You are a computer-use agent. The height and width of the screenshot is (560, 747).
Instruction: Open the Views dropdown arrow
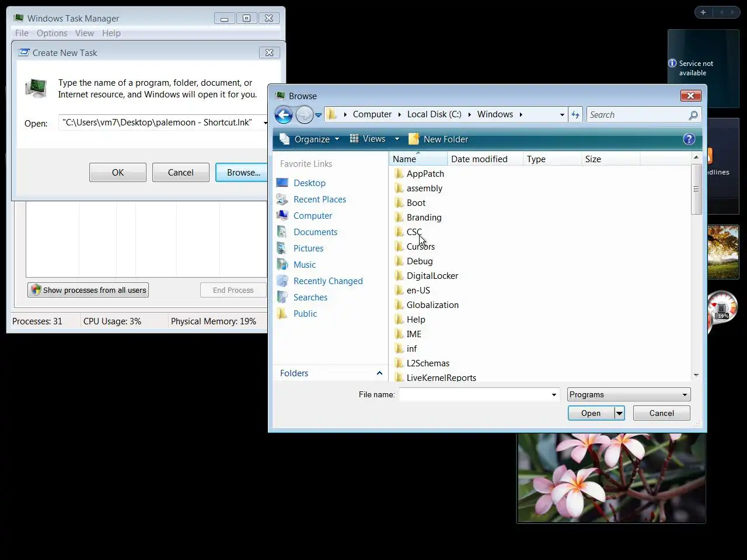[397, 139]
